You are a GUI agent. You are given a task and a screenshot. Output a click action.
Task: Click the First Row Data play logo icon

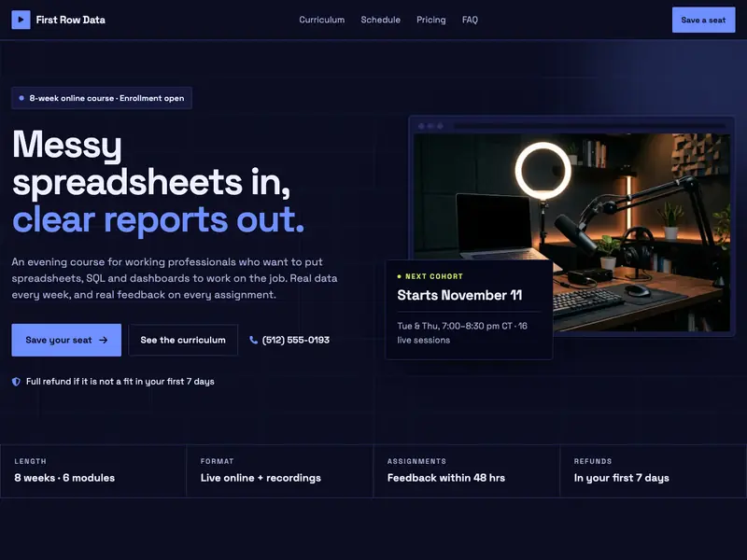tap(21, 20)
